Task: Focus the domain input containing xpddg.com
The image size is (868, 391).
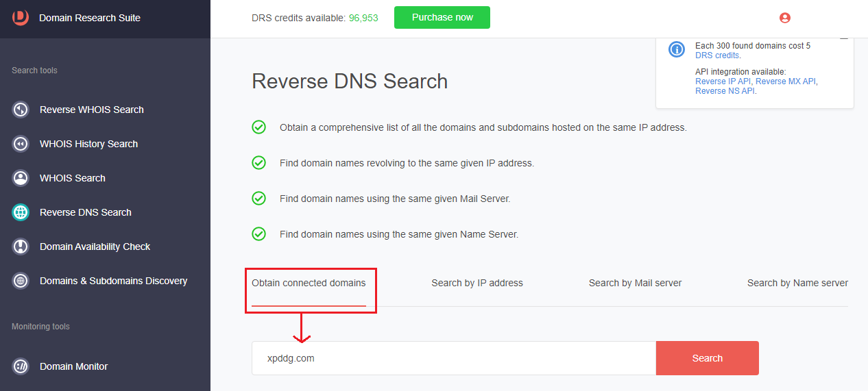Action: pos(454,358)
